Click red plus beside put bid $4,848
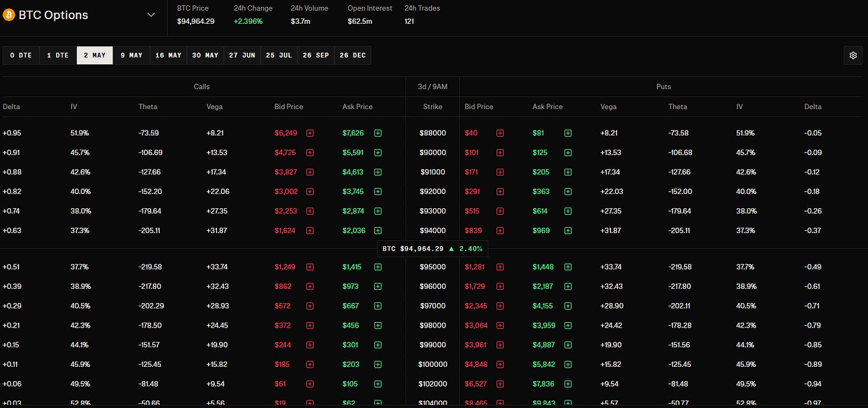 tap(500, 364)
